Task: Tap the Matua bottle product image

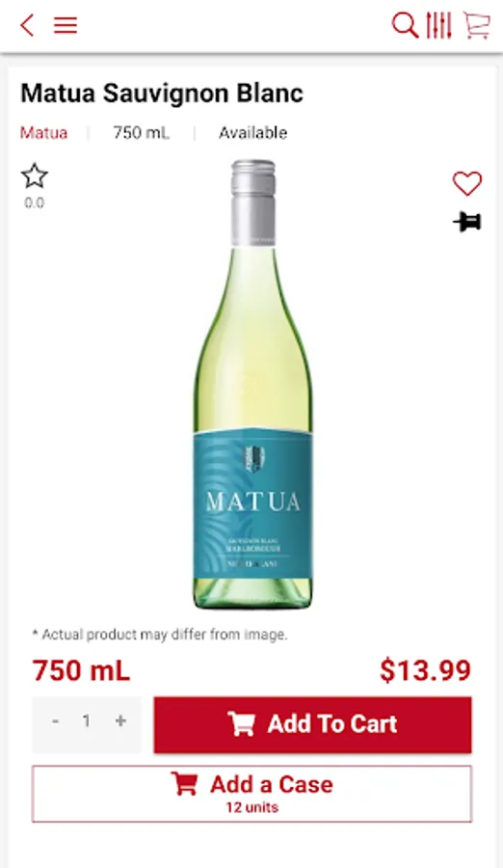Action: pos(252,384)
